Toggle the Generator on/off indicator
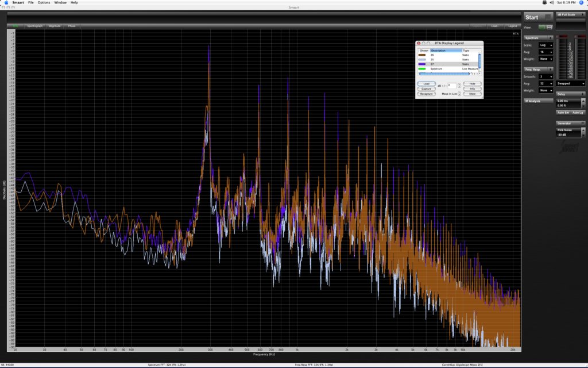This screenshot has height=368, width=588. pyautogui.click(x=582, y=123)
